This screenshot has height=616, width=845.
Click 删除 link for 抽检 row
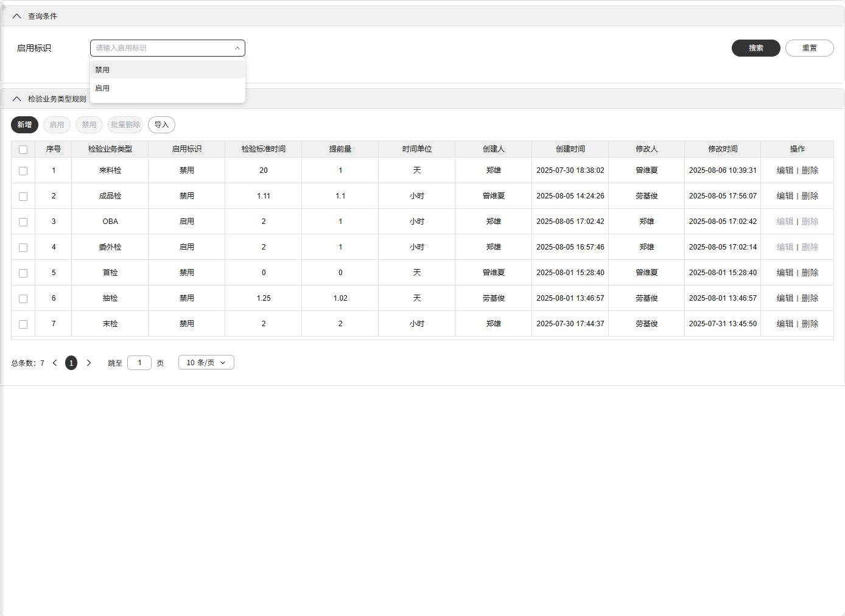tap(810, 298)
